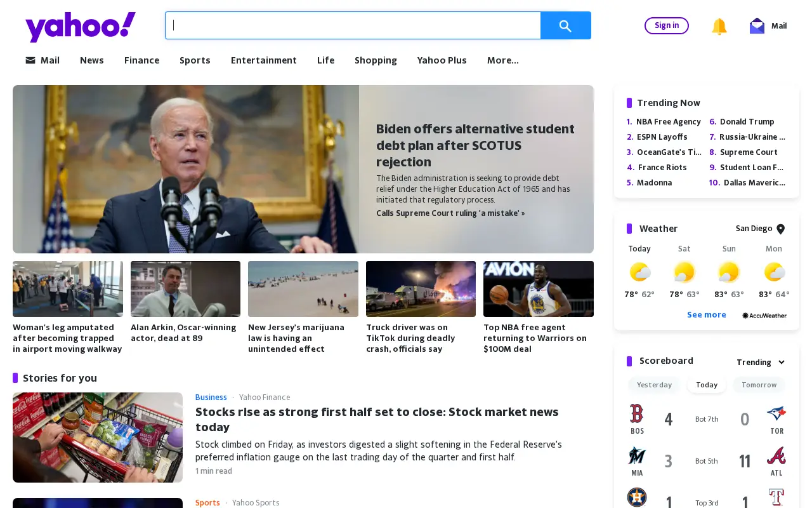Click Calls Supreme Court ruling 'a mistake' link

click(x=450, y=213)
